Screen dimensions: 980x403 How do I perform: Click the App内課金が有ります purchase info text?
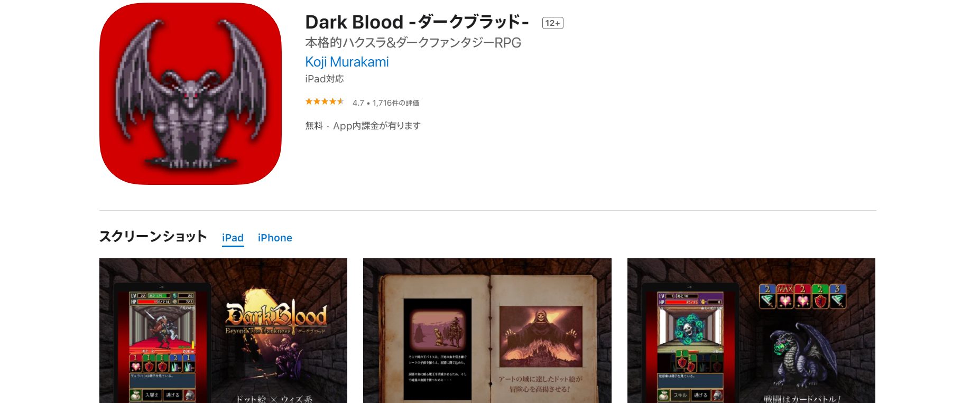click(x=376, y=126)
